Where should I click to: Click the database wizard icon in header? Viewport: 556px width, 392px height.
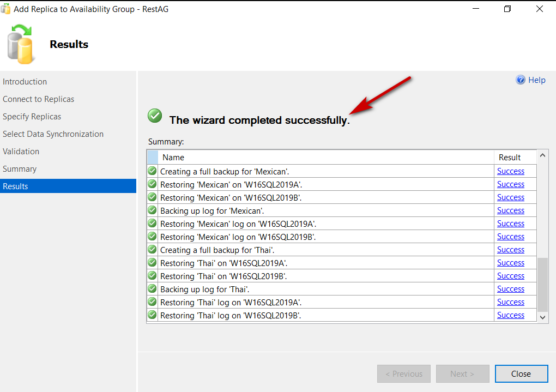point(21,45)
